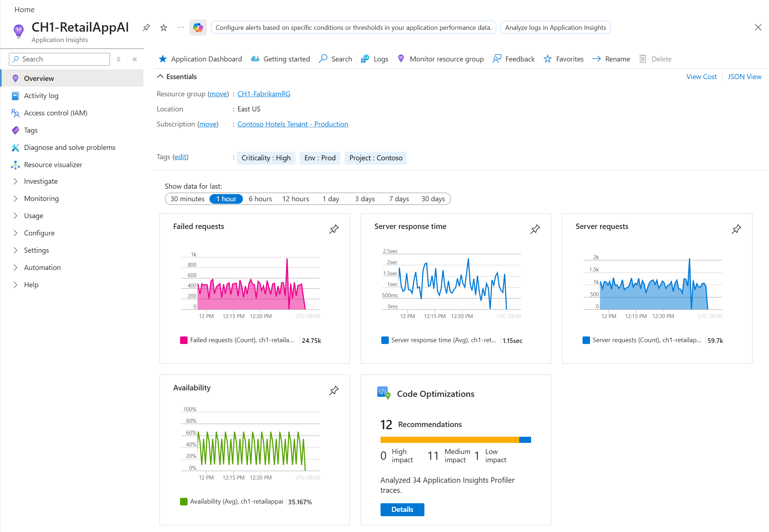The image size is (769, 532).
Task: Collapse the Essentials section
Action: pos(161,77)
